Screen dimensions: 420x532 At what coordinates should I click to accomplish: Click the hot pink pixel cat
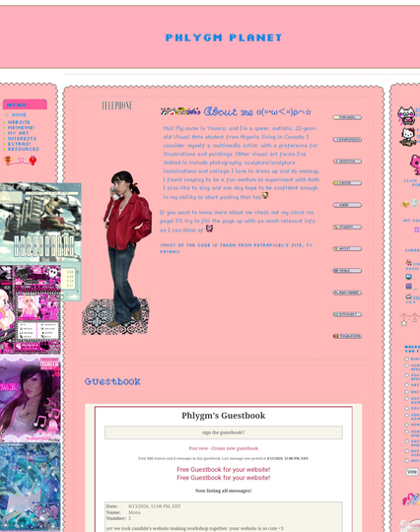point(415,165)
